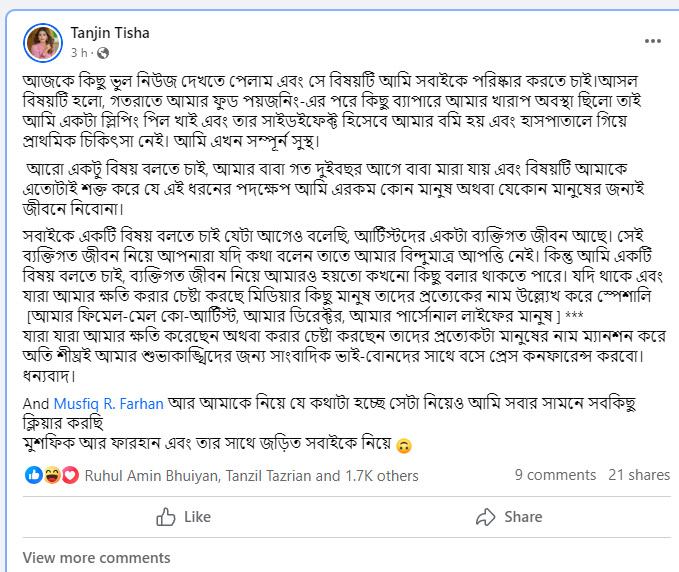Open the Tanjin Tisha profile name link
The width and height of the screenshot is (679, 572).
point(109,33)
